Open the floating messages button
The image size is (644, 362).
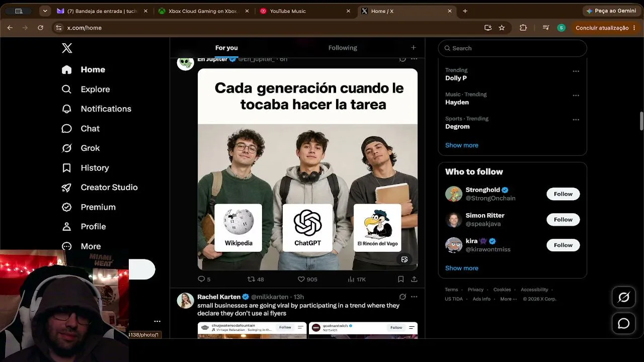coord(624,324)
